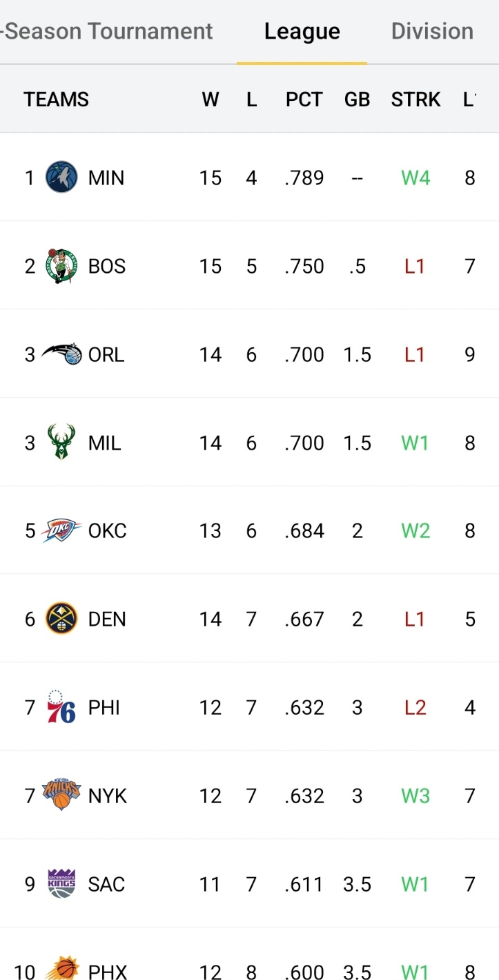
Task: Open the SAC team name link
Action: (x=106, y=884)
